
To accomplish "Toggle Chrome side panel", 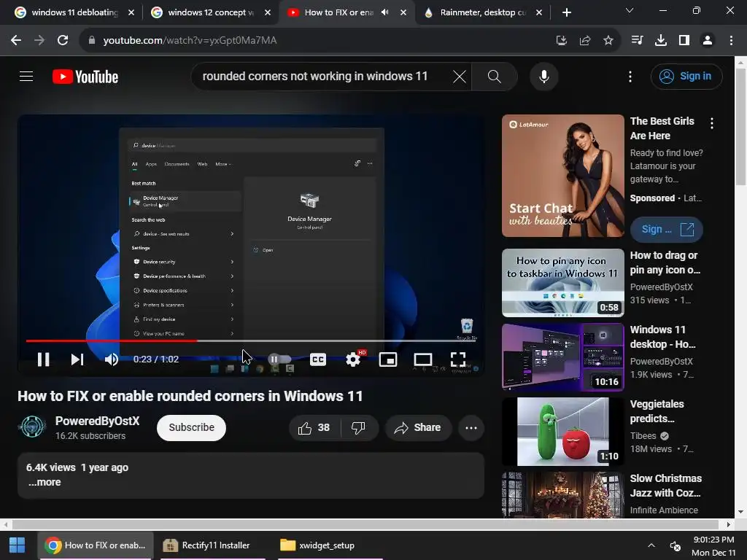I will click(684, 41).
